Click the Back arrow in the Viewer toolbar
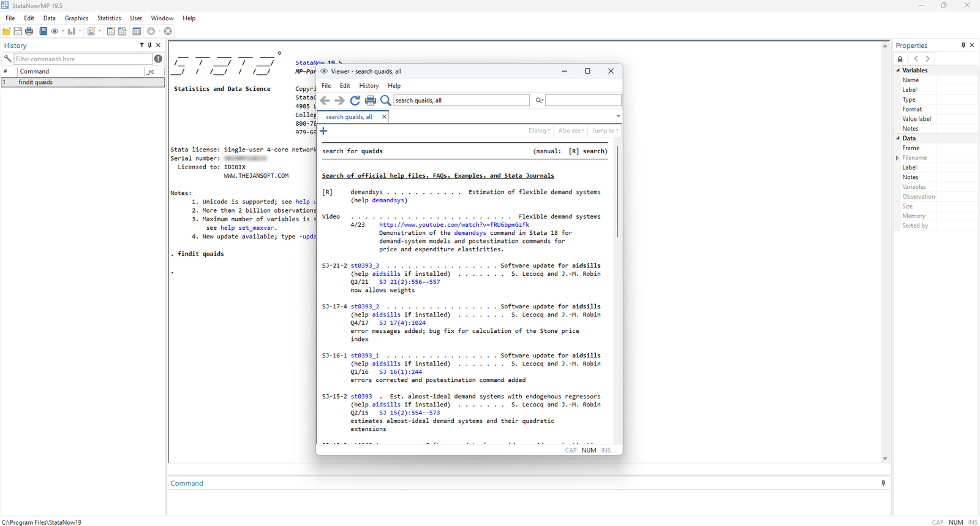This screenshot has width=980, height=526. tap(325, 101)
